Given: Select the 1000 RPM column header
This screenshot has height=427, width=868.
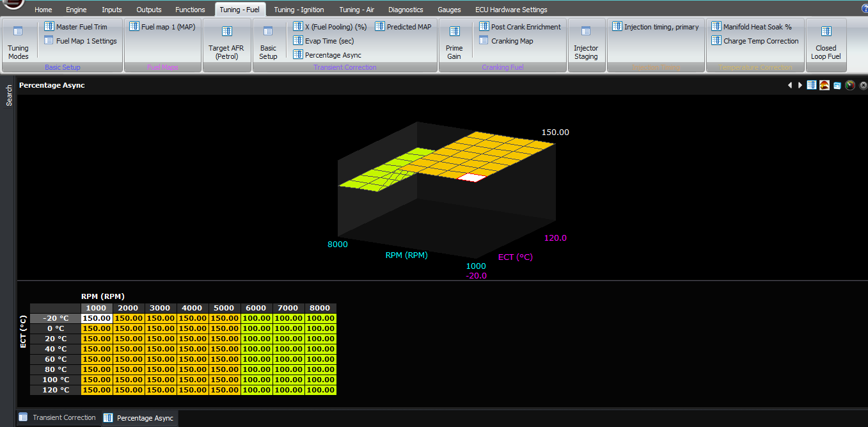Looking at the screenshot, I should tap(97, 308).
